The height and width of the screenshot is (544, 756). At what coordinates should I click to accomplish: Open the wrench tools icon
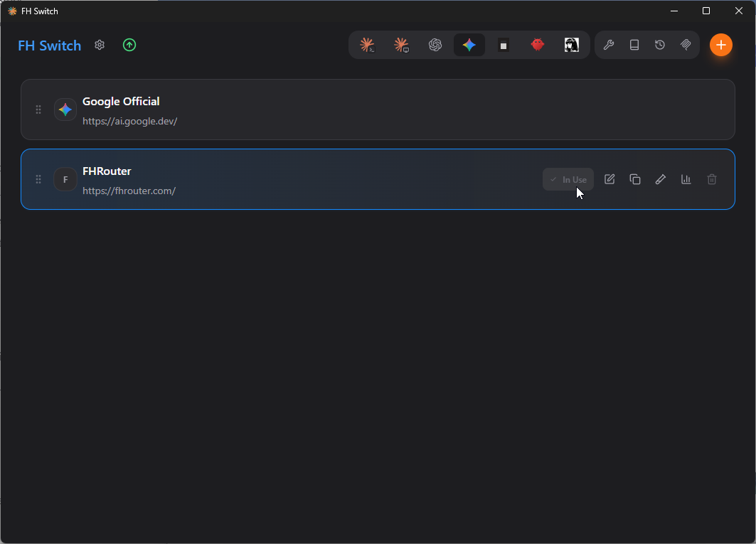point(609,45)
